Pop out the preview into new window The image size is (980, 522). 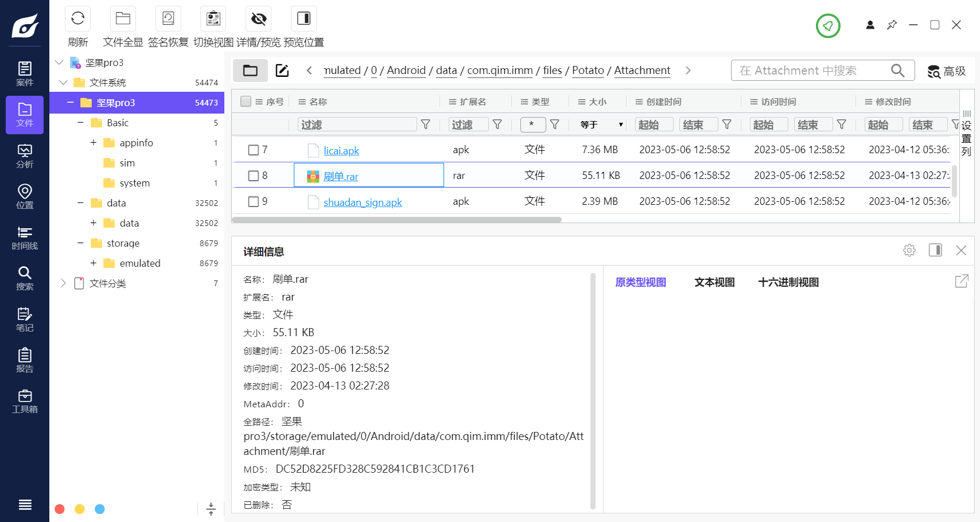[x=962, y=281]
